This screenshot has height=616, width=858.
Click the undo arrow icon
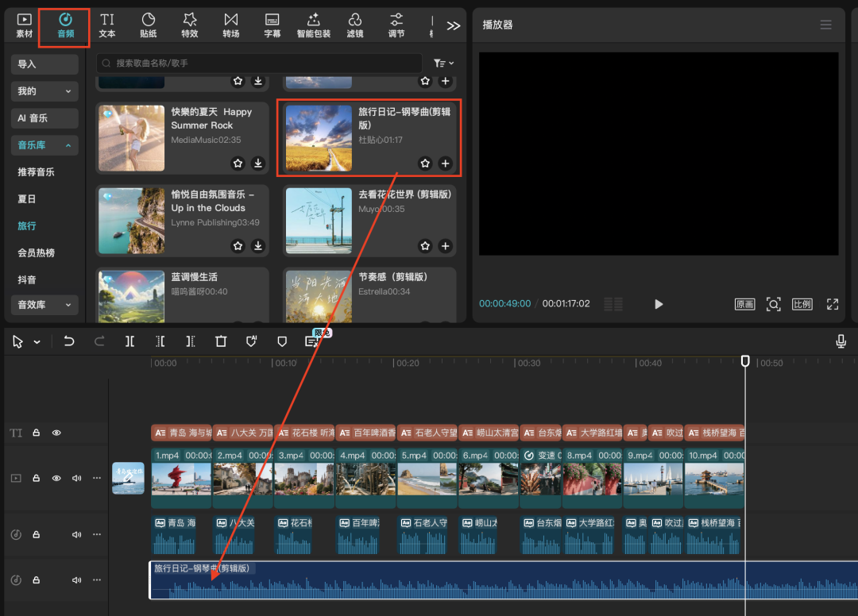[69, 341]
